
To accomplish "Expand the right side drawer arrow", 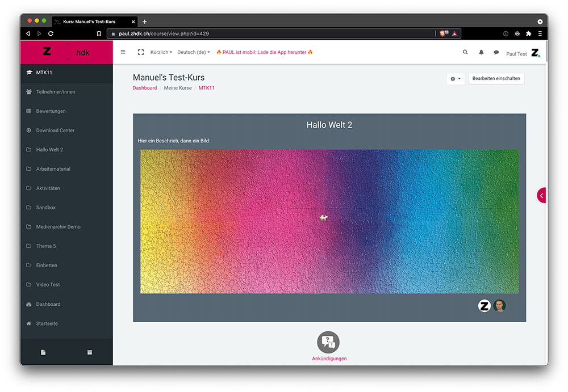I will click(541, 195).
